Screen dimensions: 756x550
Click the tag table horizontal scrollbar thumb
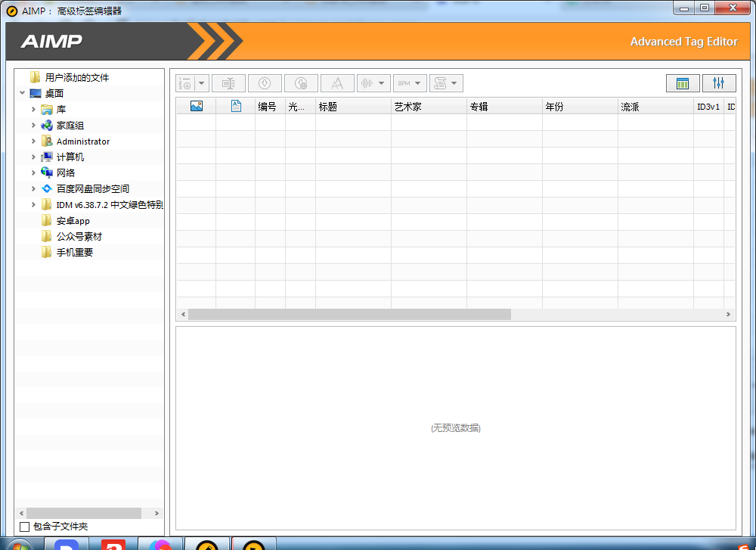coord(349,314)
